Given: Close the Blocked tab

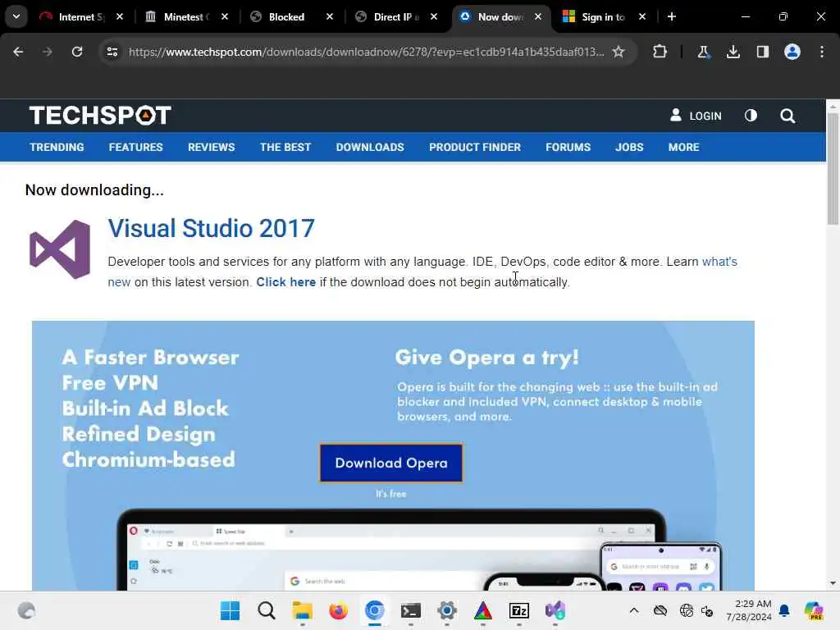Looking at the screenshot, I should tap(330, 16).
